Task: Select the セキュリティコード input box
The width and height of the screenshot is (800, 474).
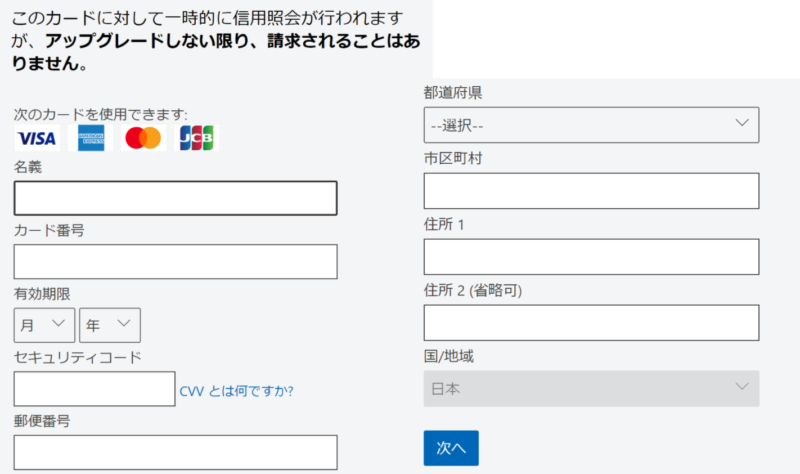Action: point(95,389)
